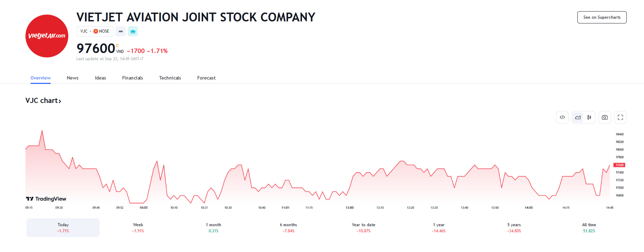This screenshot has height=252, width=644.
Task: Switch chart to area style
Action: tap(578, 118)
